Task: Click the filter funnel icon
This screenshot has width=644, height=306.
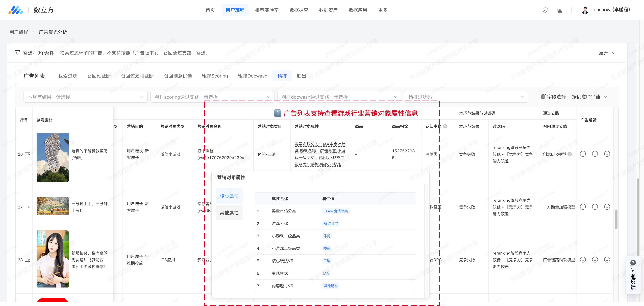Action: tap(17, 53)
